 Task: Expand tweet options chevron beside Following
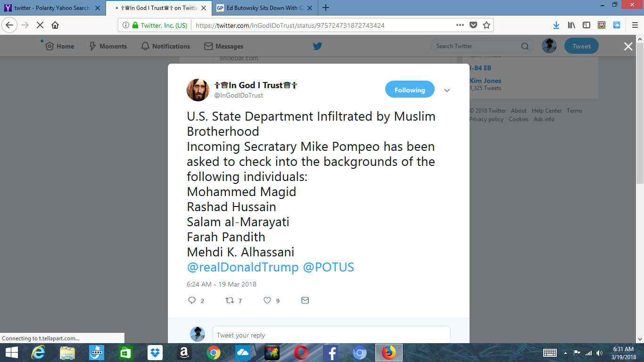(x=447, y=90)
